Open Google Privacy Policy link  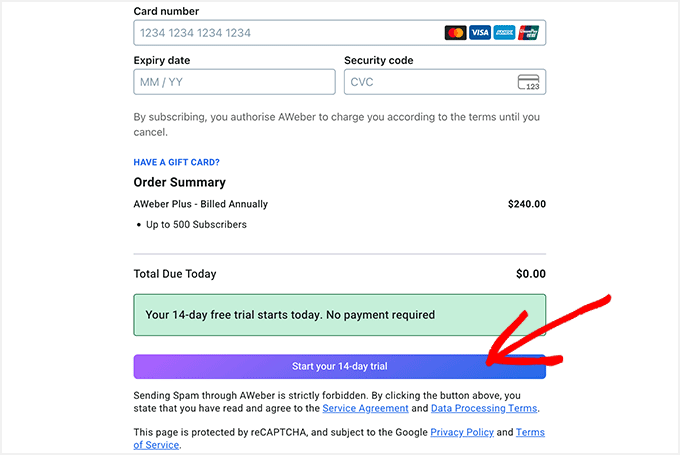tap(461, 432)
